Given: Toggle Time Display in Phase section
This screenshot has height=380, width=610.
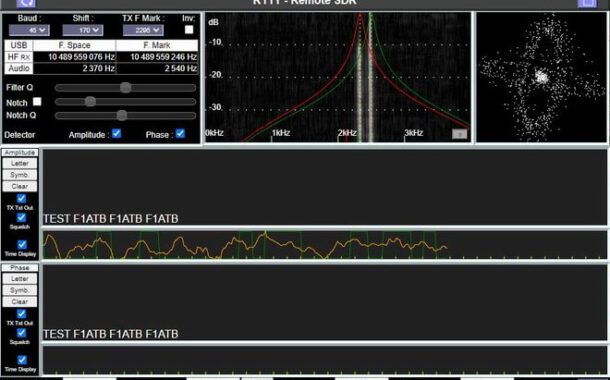Looking at the screenshot, I should pyautogui.click(x=22, y=360).
